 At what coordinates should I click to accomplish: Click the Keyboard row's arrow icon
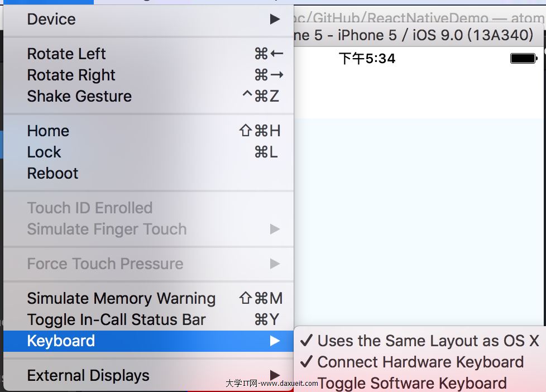tap(275, 341)
